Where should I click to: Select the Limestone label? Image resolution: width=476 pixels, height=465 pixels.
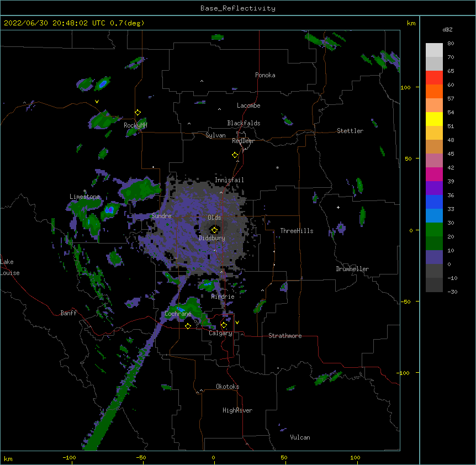click(84, 197)
